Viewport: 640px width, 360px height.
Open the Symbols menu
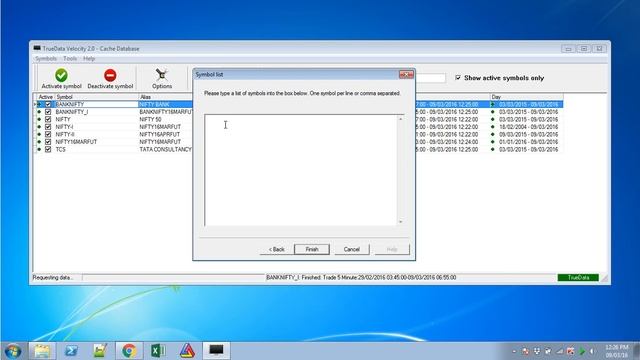pyautogui.click(x=46, y=59)
